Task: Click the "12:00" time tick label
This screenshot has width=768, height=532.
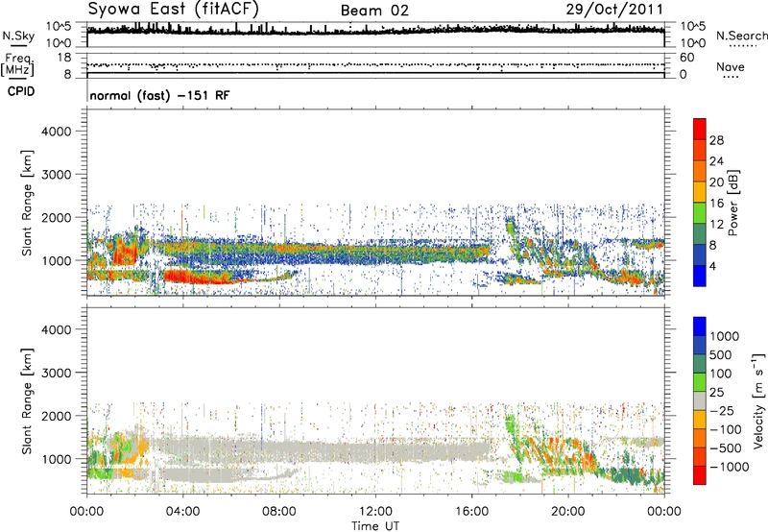Action: coord(375,511)
